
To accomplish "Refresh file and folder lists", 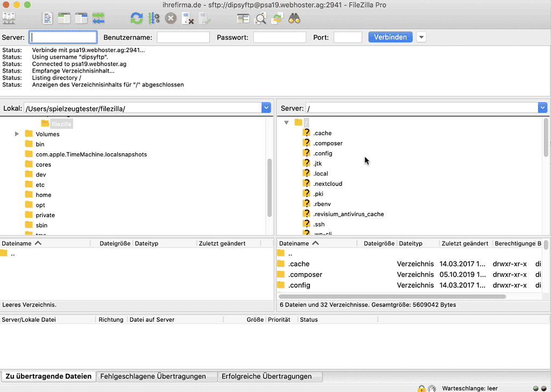I will pos(136,18).
